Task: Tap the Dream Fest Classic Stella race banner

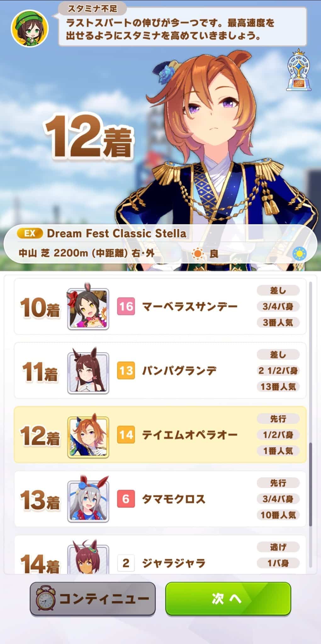Action: click(x=160, y=244)
